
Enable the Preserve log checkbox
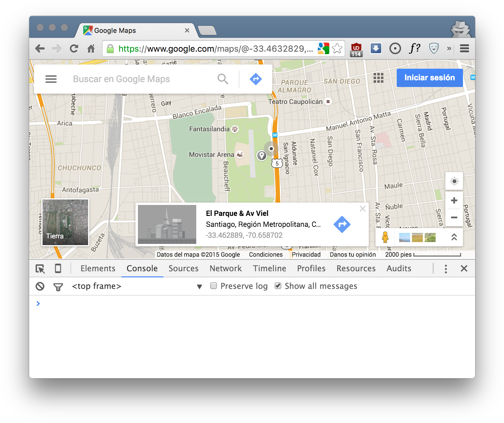click(x=214, y=286)
